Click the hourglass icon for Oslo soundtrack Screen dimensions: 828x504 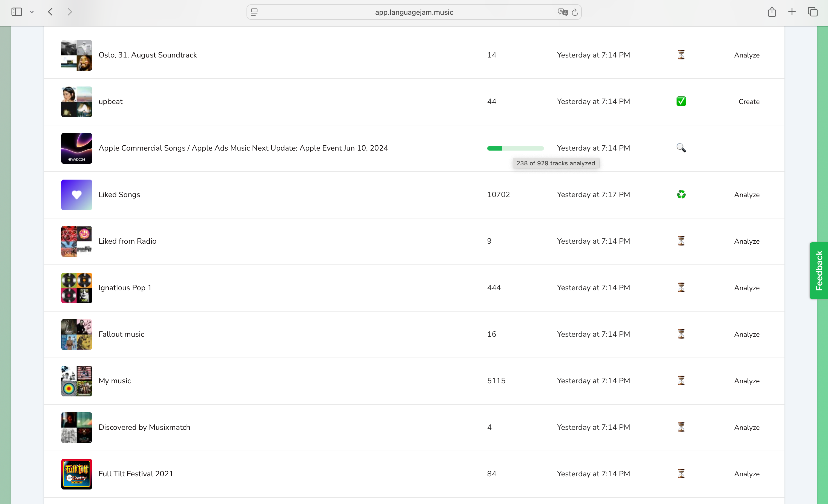[681, 55]
